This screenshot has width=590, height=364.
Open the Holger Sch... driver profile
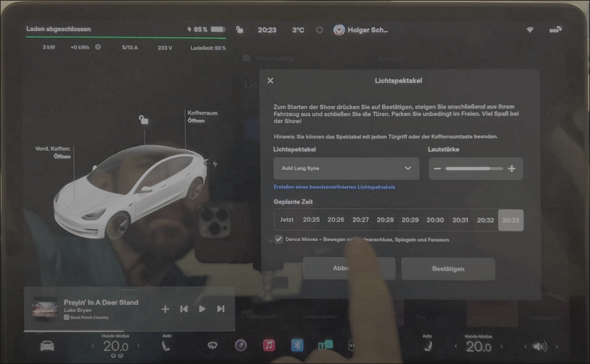coord(360,29)
